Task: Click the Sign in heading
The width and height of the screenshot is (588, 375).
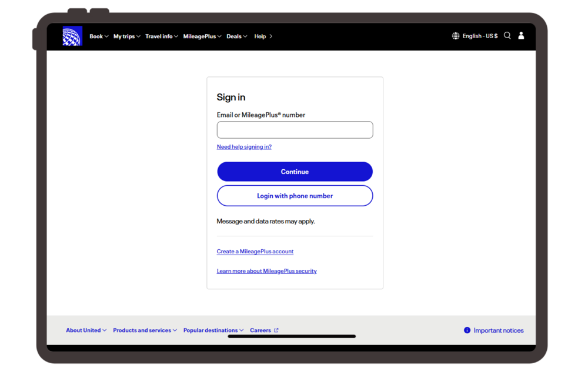Action: pos(231,97)
